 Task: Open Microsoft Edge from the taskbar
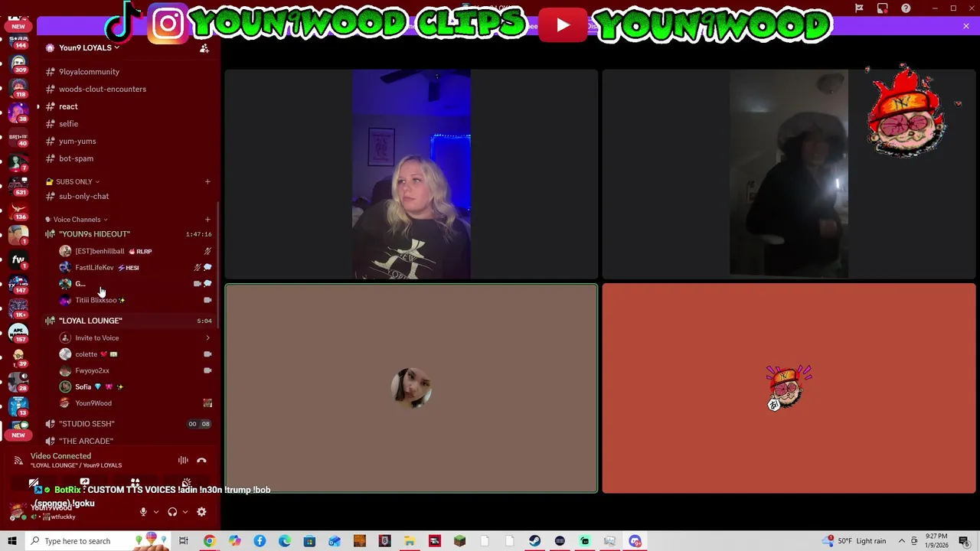pos(284,541)
